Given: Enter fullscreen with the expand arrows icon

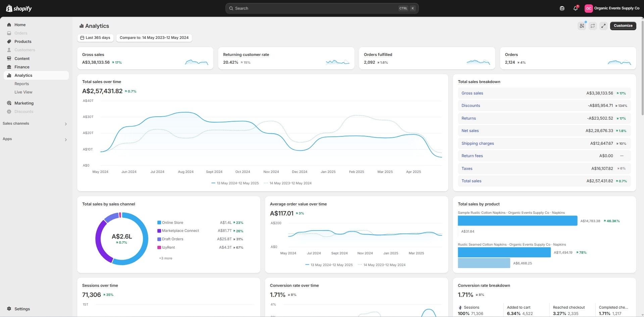Looking at the screenshot, I should pos(603,26).
